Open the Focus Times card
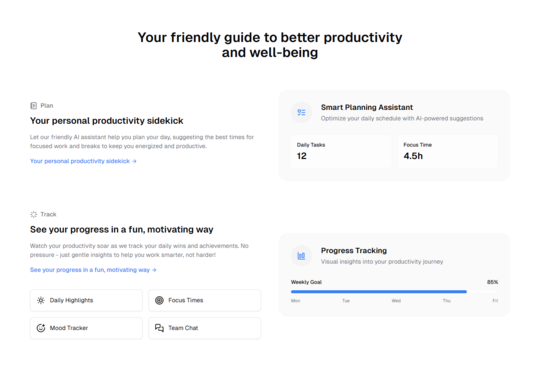 coord(205,300)
